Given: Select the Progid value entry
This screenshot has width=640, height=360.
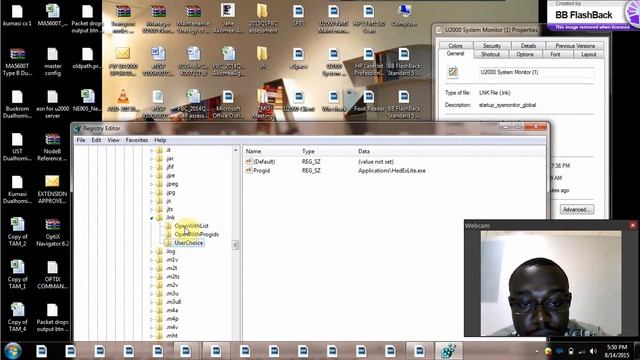Looking at the screenshot, I should coord(261,171).
